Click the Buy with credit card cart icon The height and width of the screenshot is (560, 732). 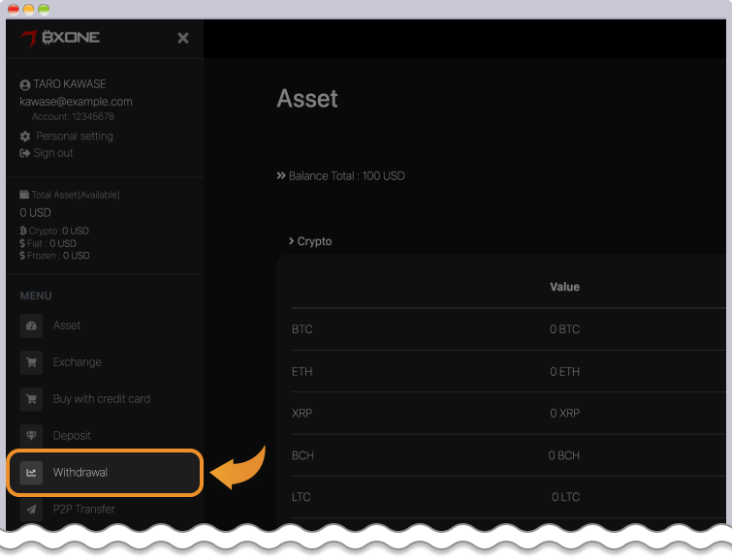pos(31,399)
